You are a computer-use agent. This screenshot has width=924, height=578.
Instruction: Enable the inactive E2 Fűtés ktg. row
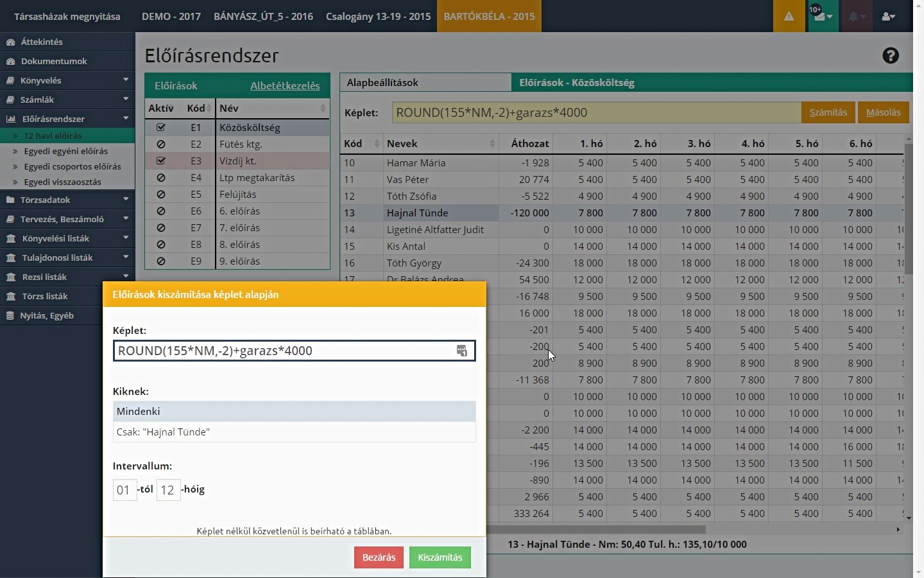[161, 144]
